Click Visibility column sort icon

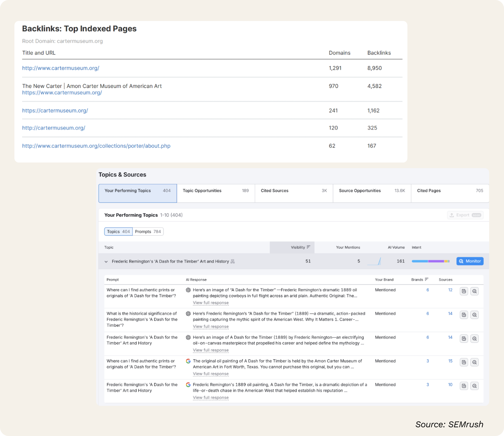pyautogui.click(x=308, y=247)
